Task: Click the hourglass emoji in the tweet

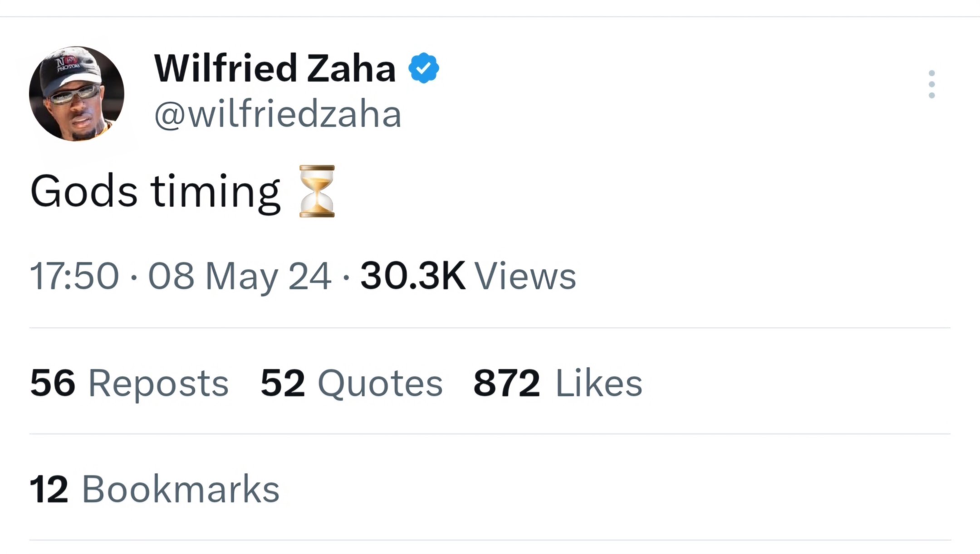Action: pos(317,191)
